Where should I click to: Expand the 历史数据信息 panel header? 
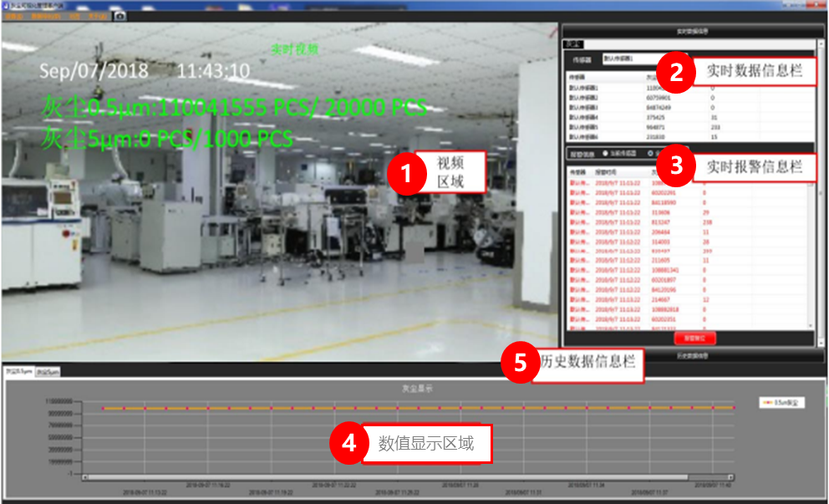pyautogui.click(x=692, y=356)
